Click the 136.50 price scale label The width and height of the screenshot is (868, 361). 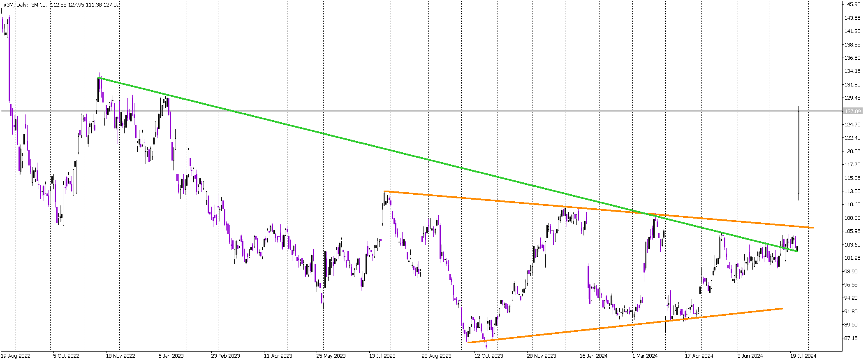click(x=852, y=58)
